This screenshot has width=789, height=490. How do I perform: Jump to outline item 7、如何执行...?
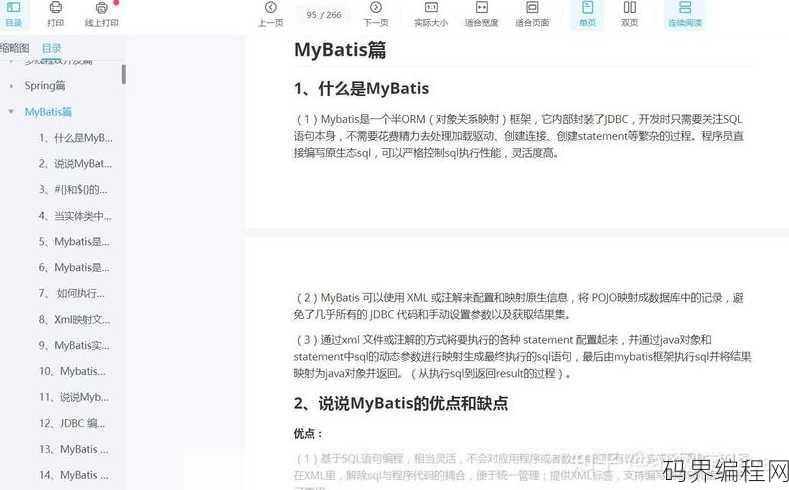pyautogui.click(x=72, y=293)
